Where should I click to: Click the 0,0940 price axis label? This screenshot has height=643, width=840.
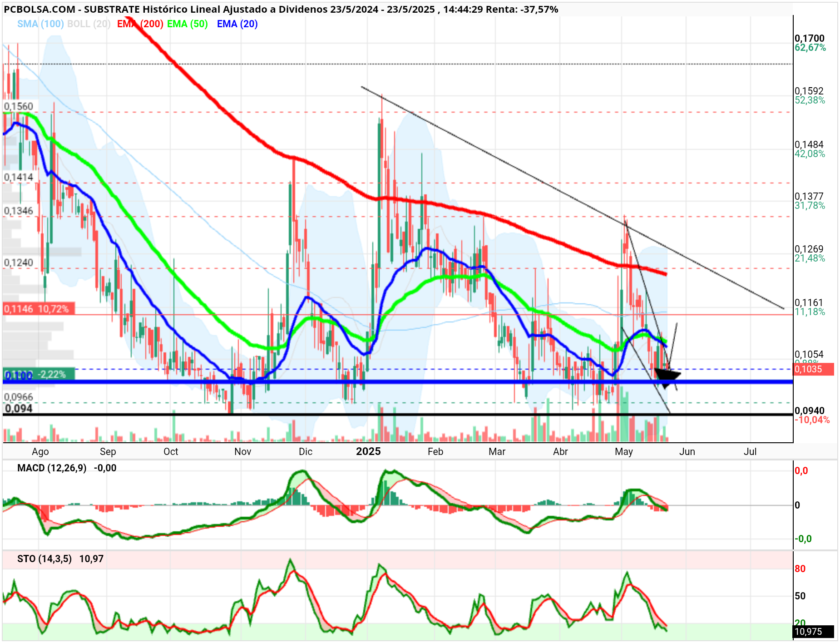click(x=810, y=411)
